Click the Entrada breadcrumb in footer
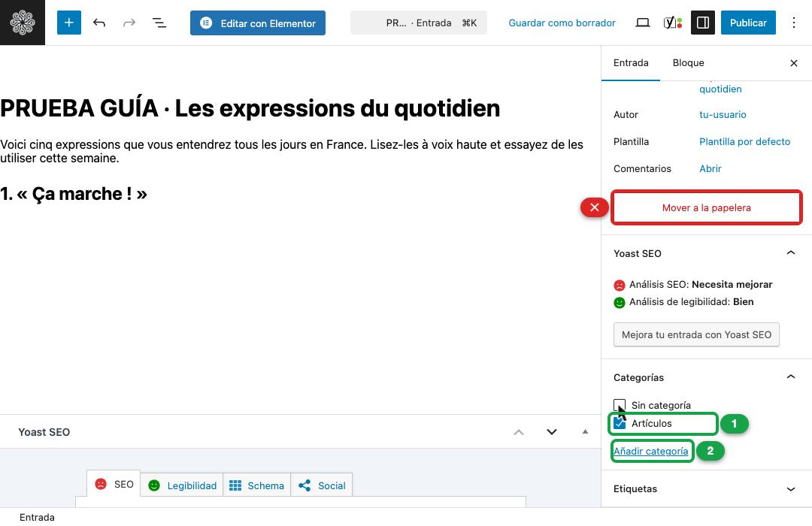Screen dimensions: 812x526 pyautogui.click(x=37, y=517)
